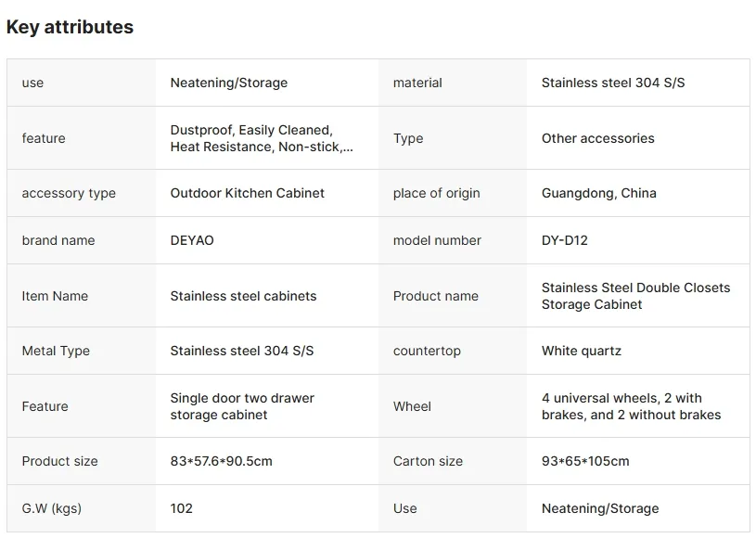This screenshot has height=538, width=756.
Task: Click the 83*57.6*90.5cm product size
Action: coord(222,461)
